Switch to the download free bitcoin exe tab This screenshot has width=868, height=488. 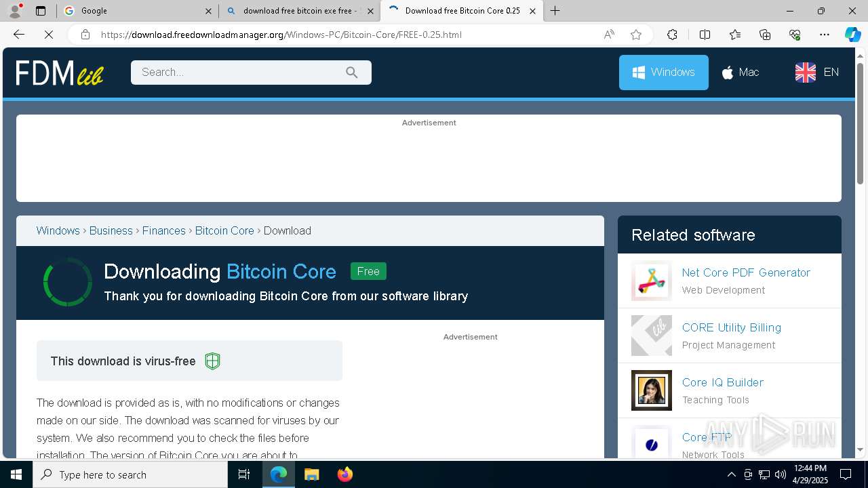pyautogui.click(x=299, y=11)
